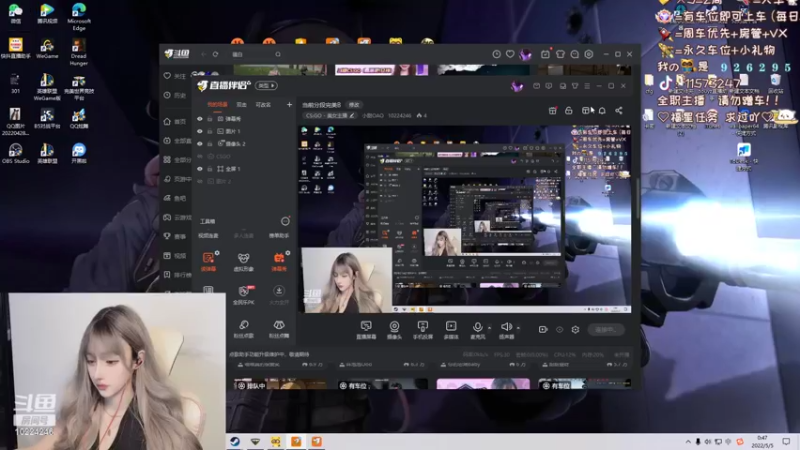800x450 pixels.
Task: Toggle visibility eye of 摄像头 2 source
Action: (x=200, y=144)
